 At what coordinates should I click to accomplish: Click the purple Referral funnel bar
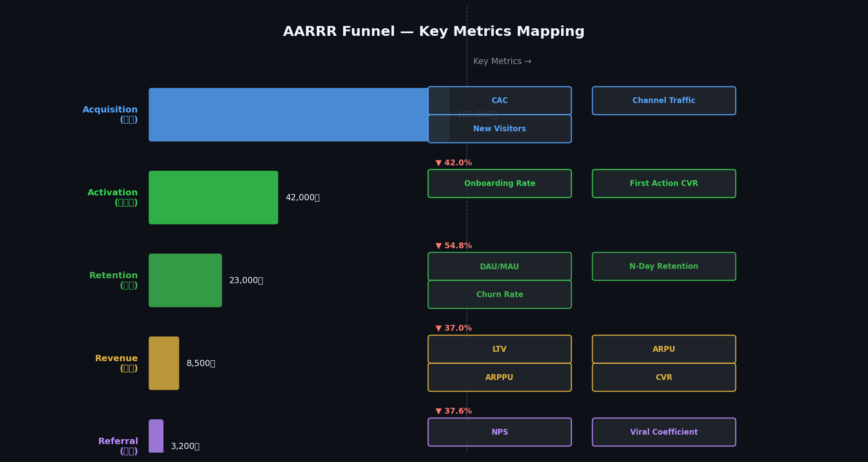pos(156,436)
